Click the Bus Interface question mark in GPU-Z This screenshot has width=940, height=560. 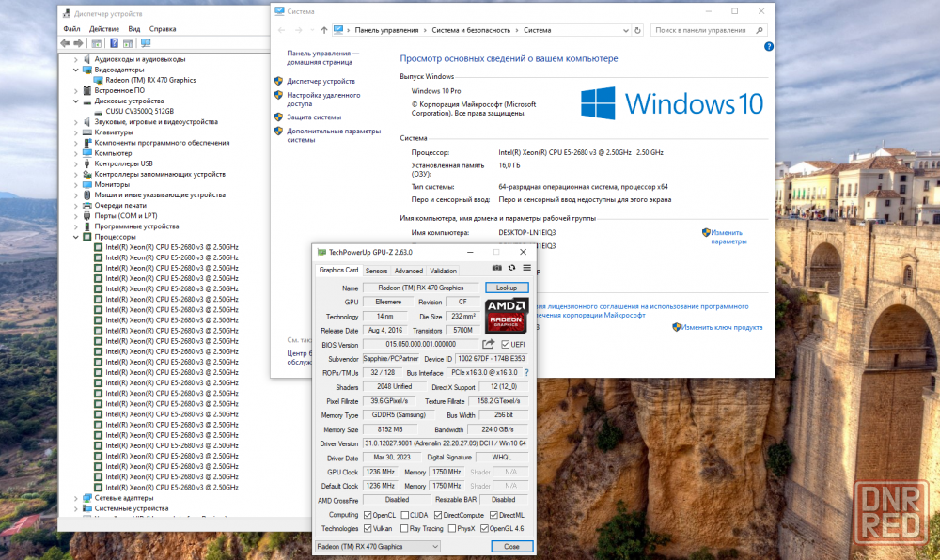(x=527, y=372)
